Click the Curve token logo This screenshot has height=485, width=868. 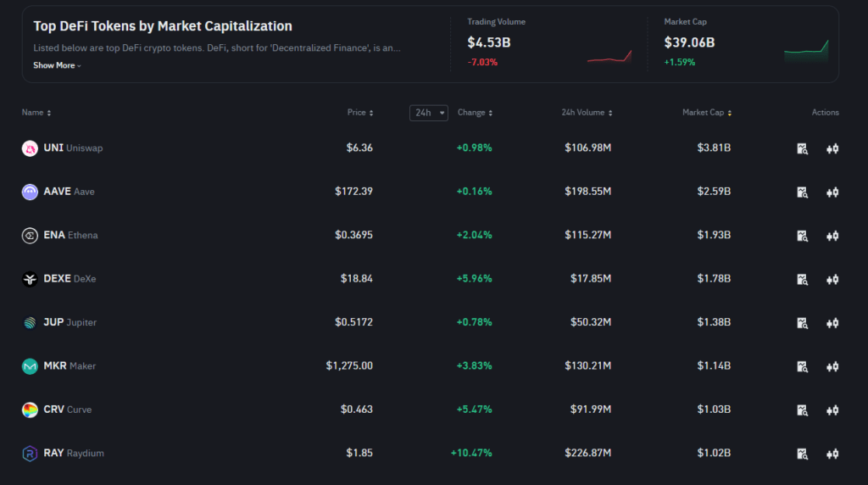click(x=30, y=410)
